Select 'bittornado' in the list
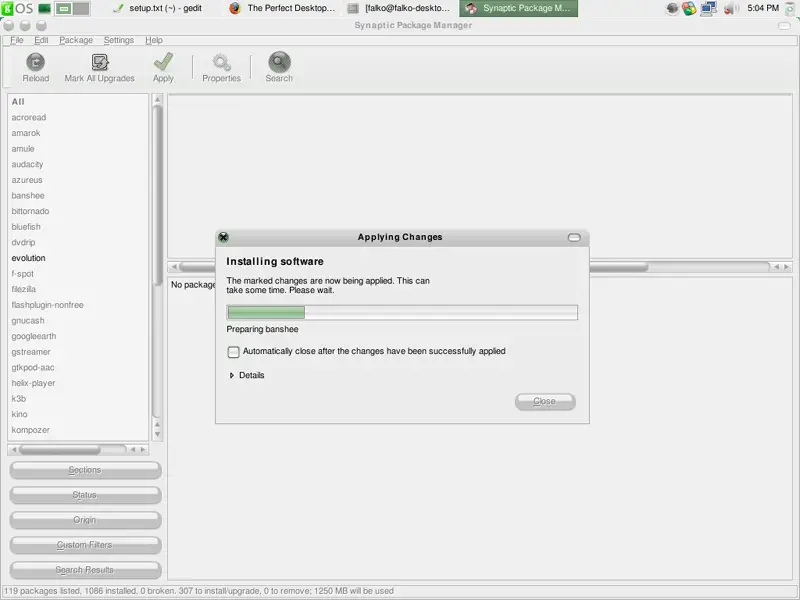 (x=78, y=211)
